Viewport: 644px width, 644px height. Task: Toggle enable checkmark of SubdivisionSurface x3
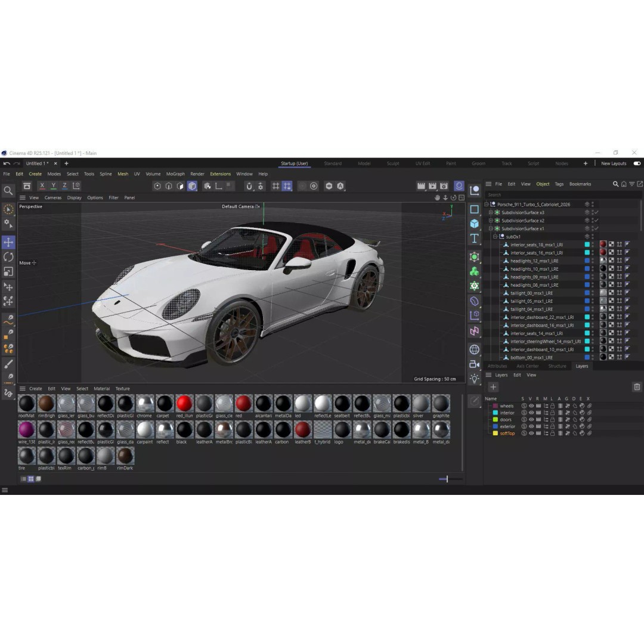coord(596,212)
